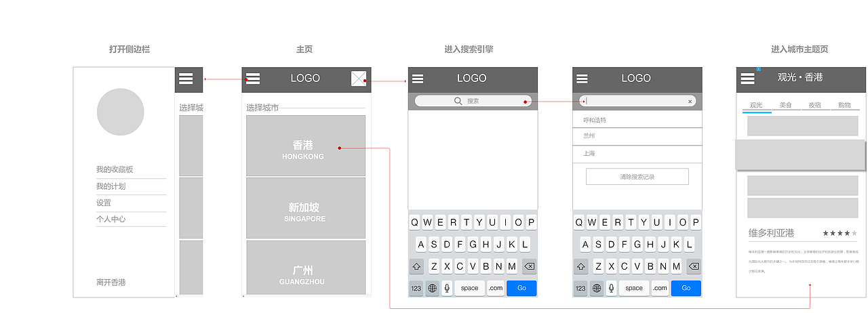The width and height of the screenshot is (868, 313).
Task: Tap 观光·香港 page header title
Action: click(x=800, y=78)
